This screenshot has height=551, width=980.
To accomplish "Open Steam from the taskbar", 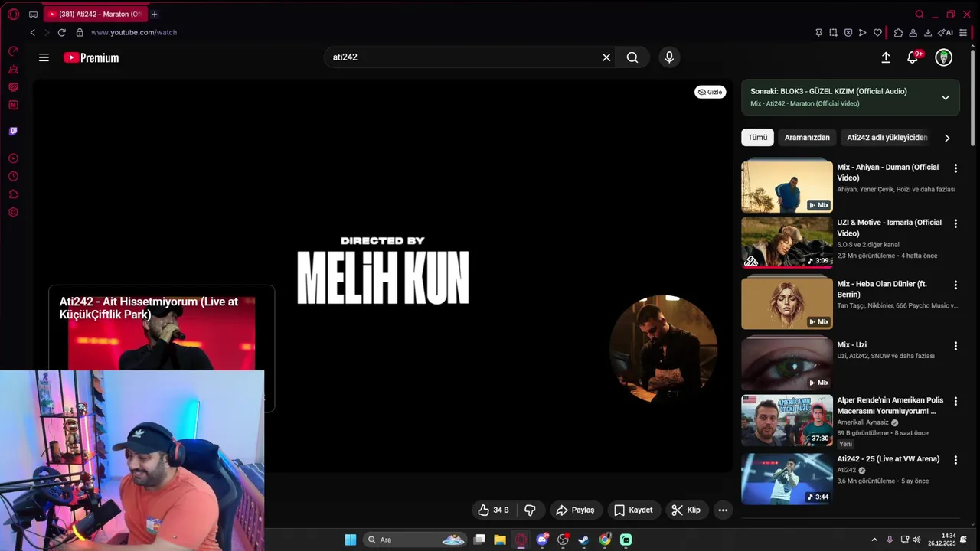I will (x=583, y=540).
